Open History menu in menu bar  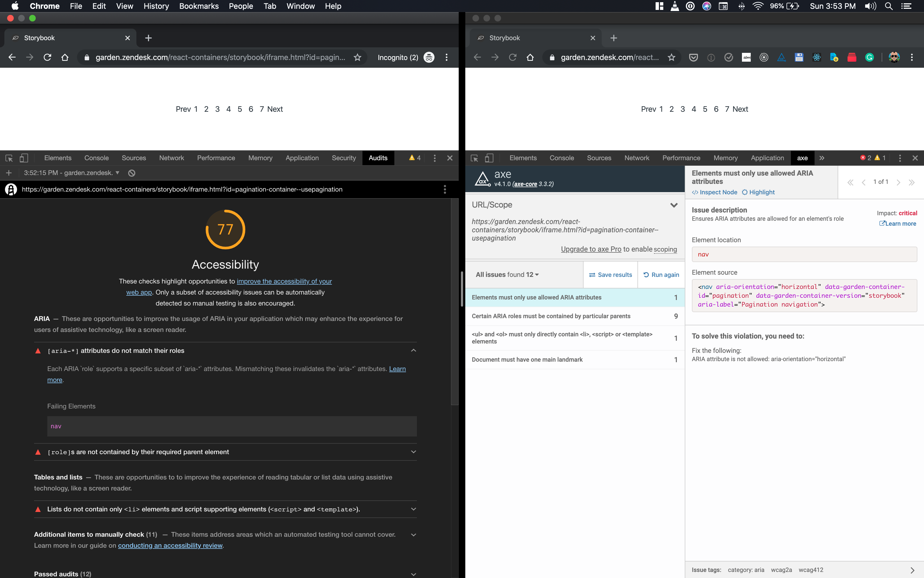[x=156, y=6]
